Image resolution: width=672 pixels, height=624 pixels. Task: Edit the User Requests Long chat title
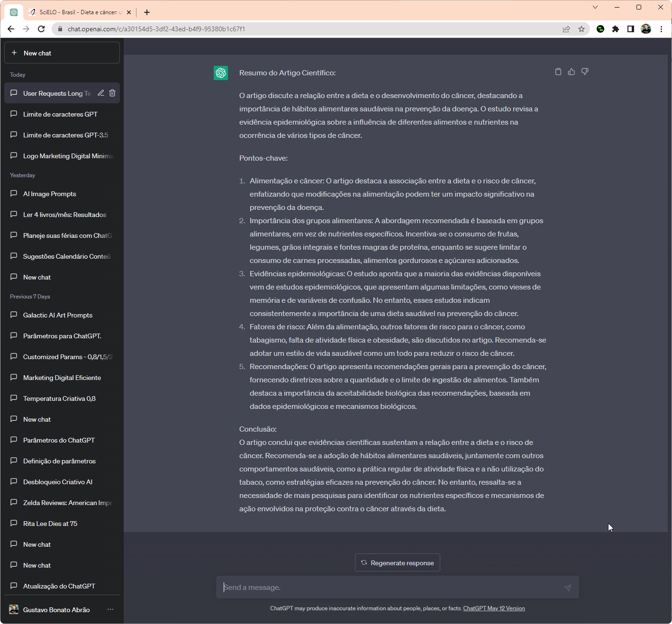point(101,93)
